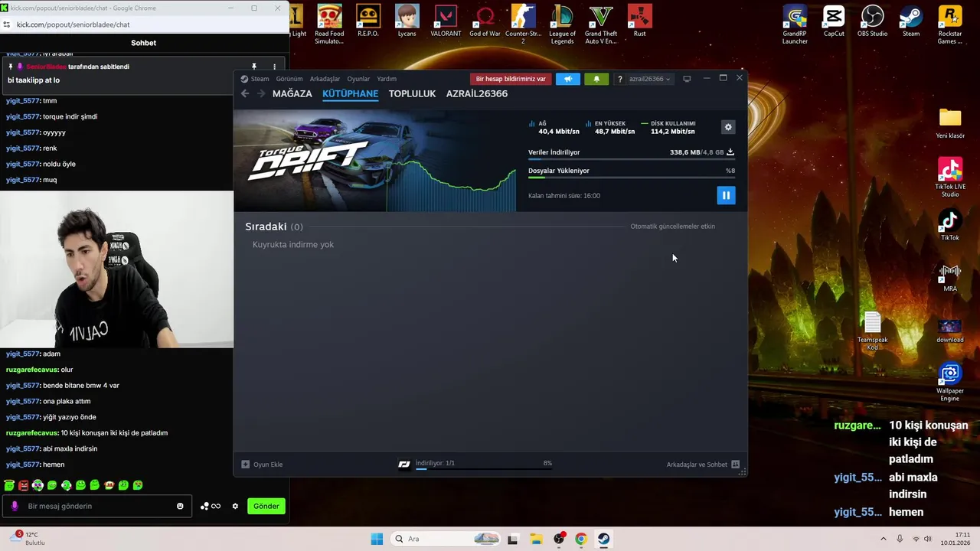Click Gönder button in Kick chat
Image resolution: width=980 pixels, height=551 pixels.
coord(266,506)
